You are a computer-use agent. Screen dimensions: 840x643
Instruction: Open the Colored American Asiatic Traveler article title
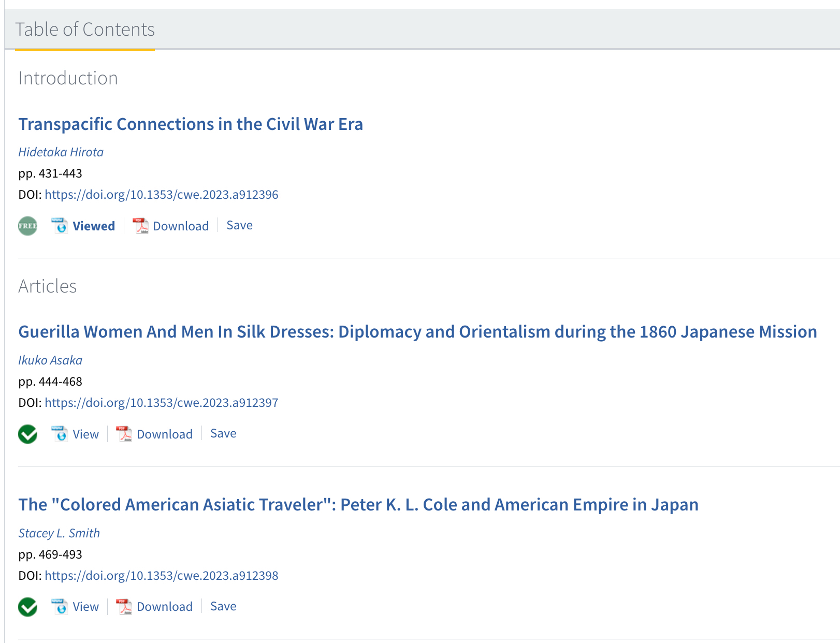358,505
